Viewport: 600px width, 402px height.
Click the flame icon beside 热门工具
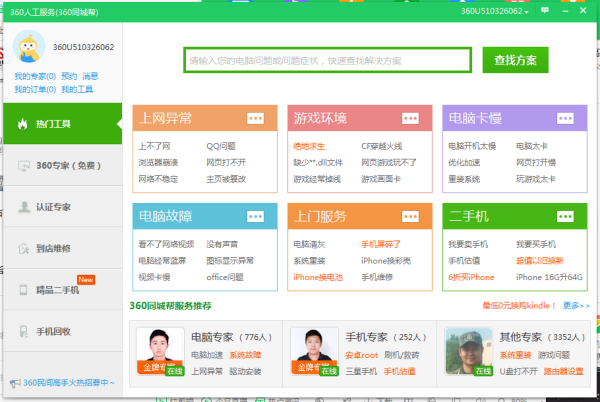pyautogui.click(x=23, y=124)
